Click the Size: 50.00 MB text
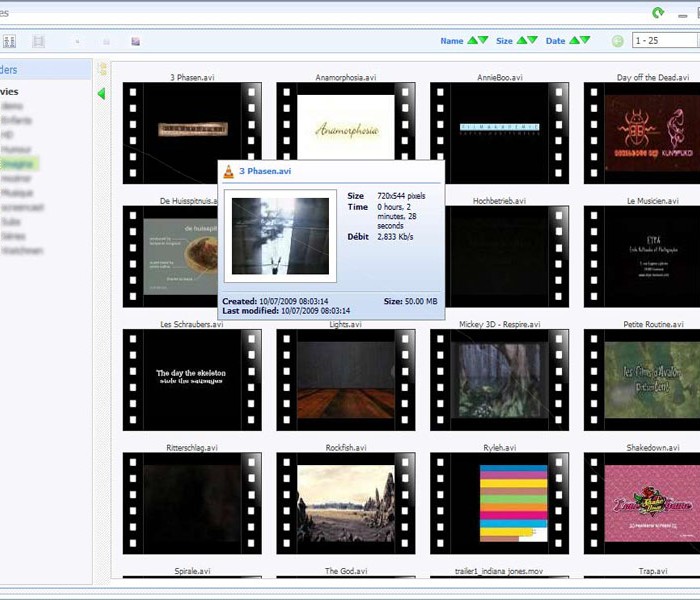 click(x=410, y=301)
